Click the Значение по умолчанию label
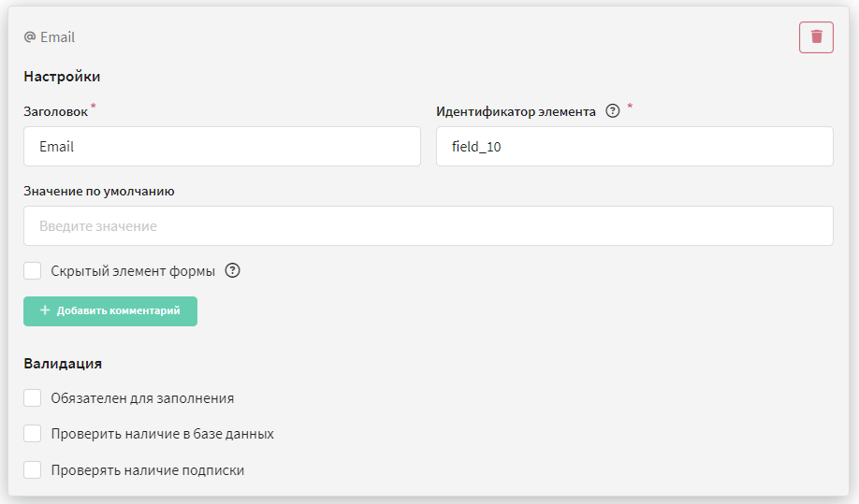This screenshot has width=859, height=504. pos(98,191)
